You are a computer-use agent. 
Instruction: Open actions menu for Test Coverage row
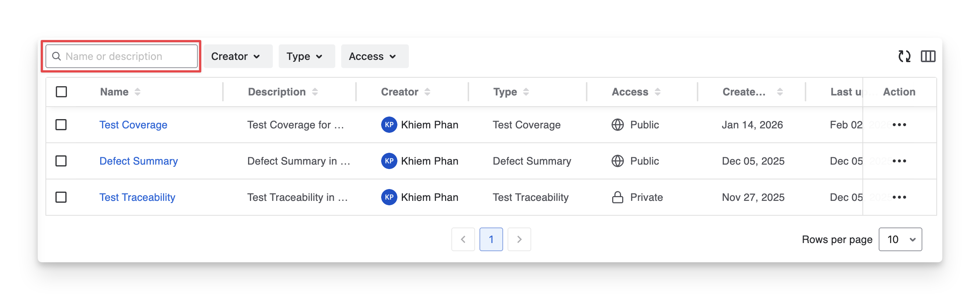[x=899, y=125]
